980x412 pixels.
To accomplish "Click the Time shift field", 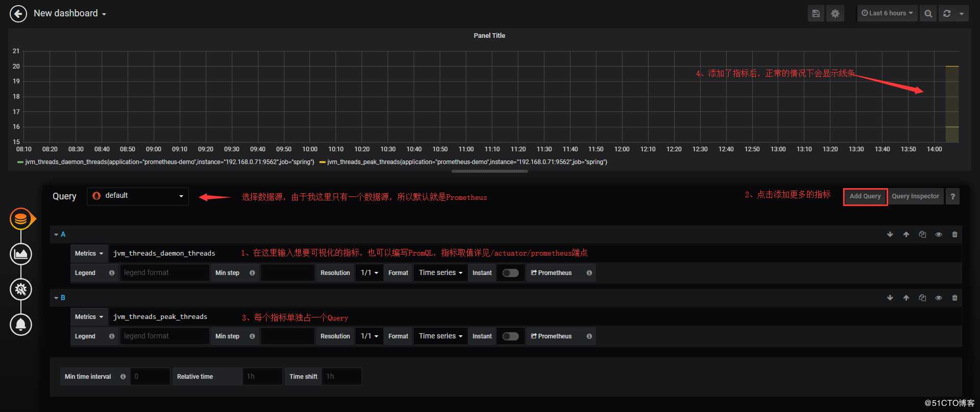I will click(342, 377).
